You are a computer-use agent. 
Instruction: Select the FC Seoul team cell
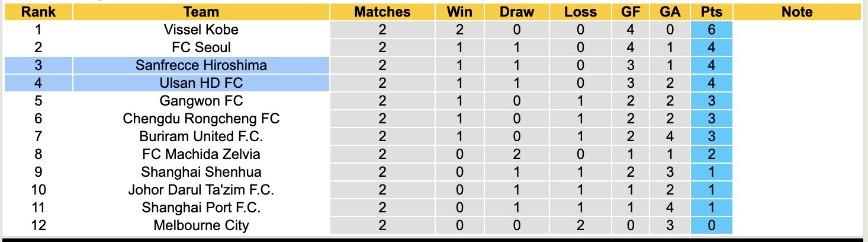click(x=201, y=47)
